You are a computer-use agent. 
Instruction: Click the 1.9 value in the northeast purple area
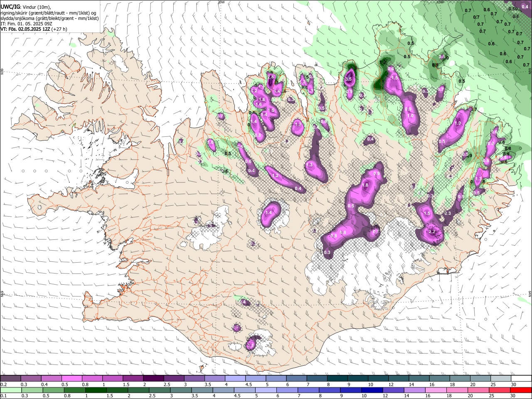coord(458,123)
